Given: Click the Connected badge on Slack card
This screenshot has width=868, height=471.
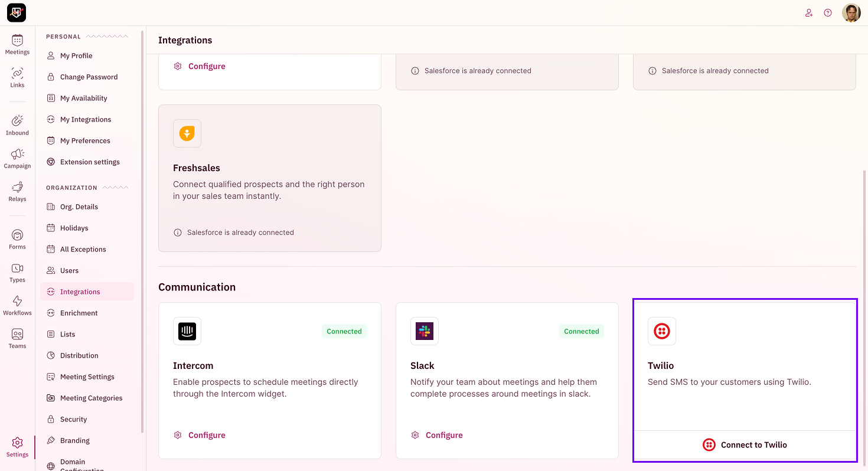Looking at the screenshot, I should 582,331.
